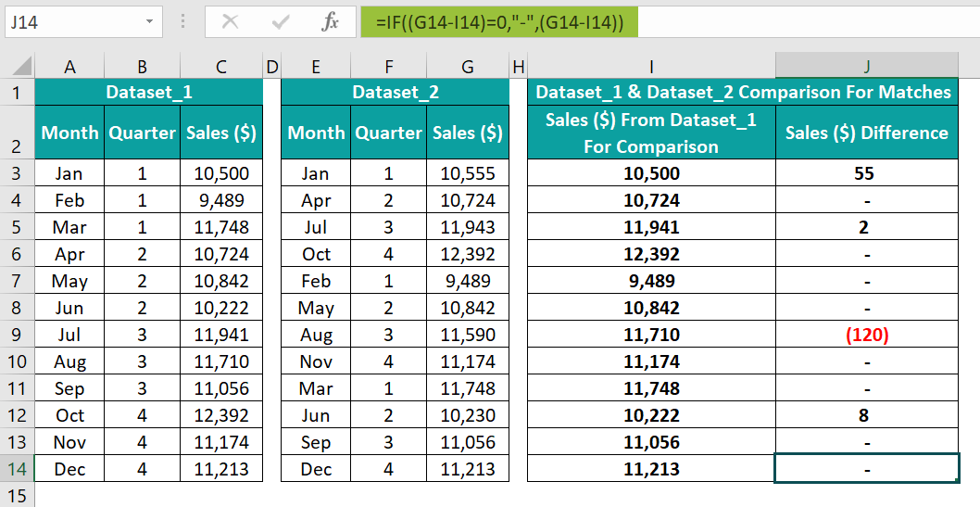Click the 10,222 cell in column C

(221, 307)
